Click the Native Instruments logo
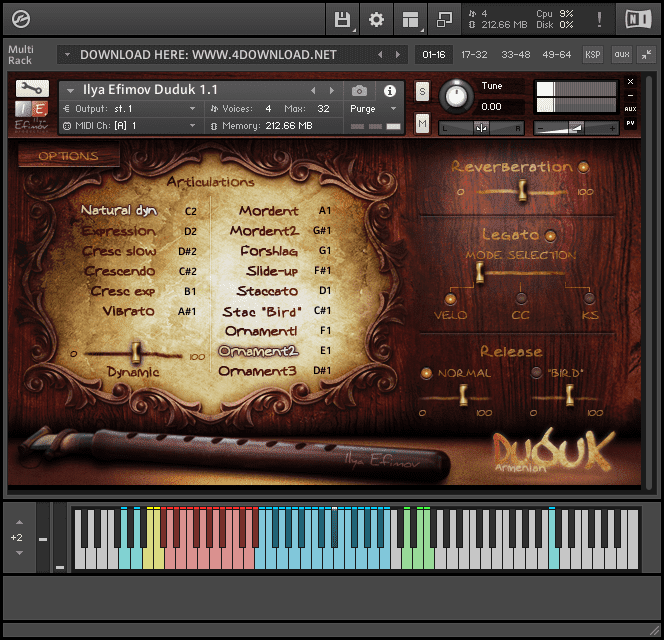The height and width of the screenshot is (640, 664). pyautogui.click(x=638, y=19)
